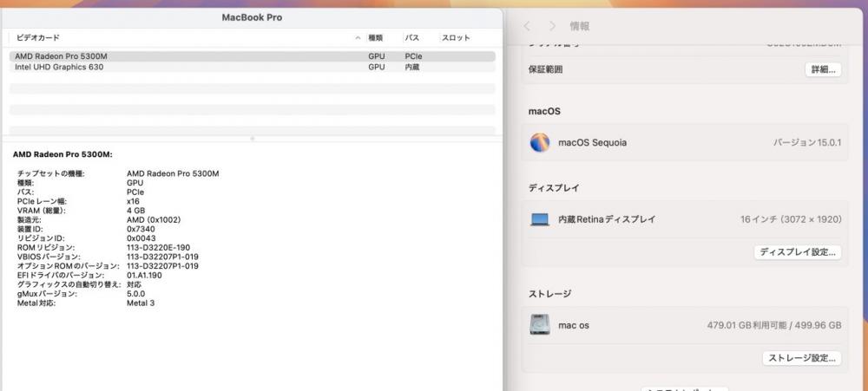
Task: Open ストレージ設定... button
Action: [x=802, y=358]
